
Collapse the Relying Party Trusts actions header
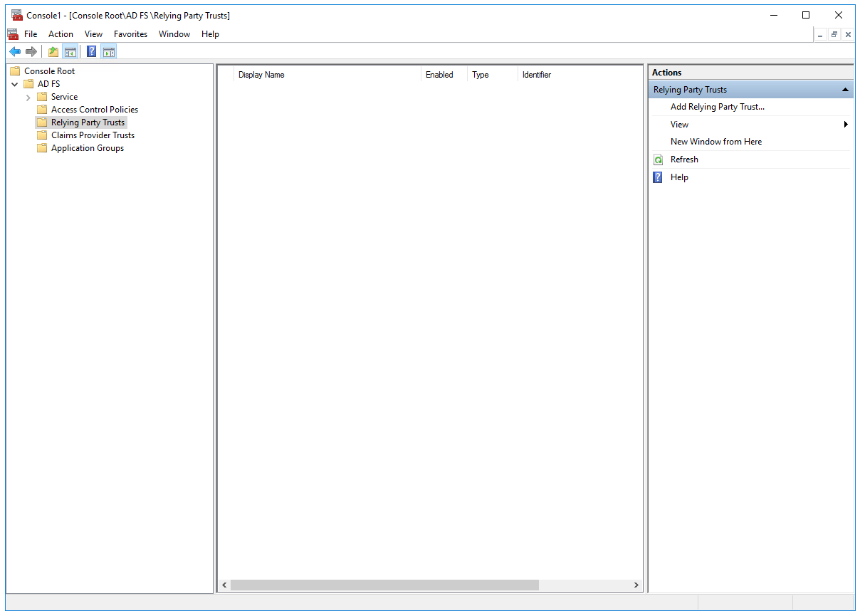845,89
